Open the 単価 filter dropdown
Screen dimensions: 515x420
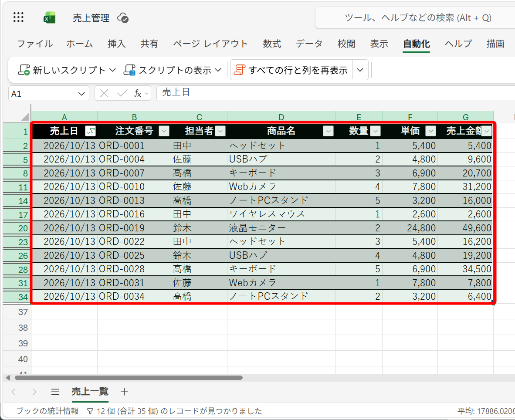click(x=430, y=131)
